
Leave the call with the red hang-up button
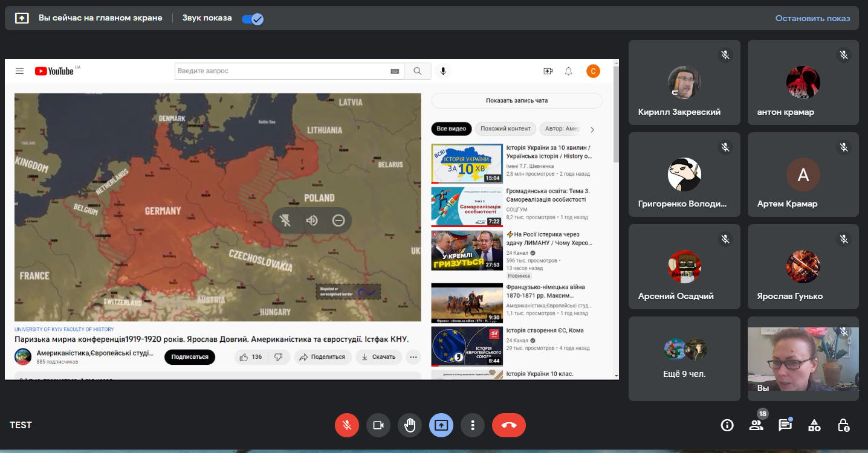pyautogui.click(x=509, y=425)
